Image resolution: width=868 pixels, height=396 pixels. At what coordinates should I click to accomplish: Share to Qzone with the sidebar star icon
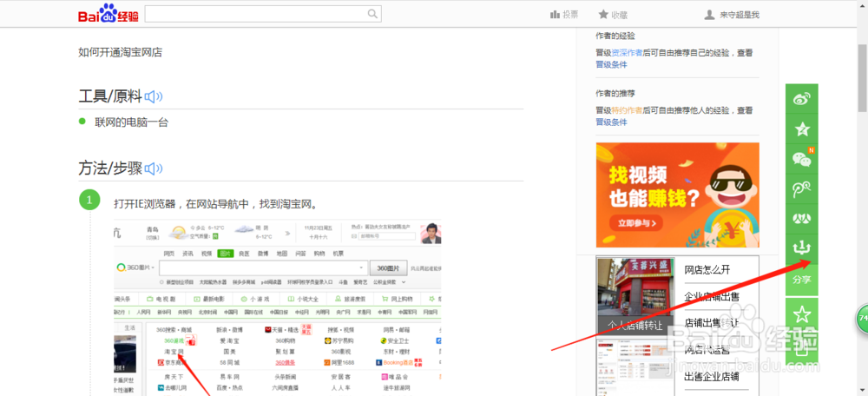(801, 129)
